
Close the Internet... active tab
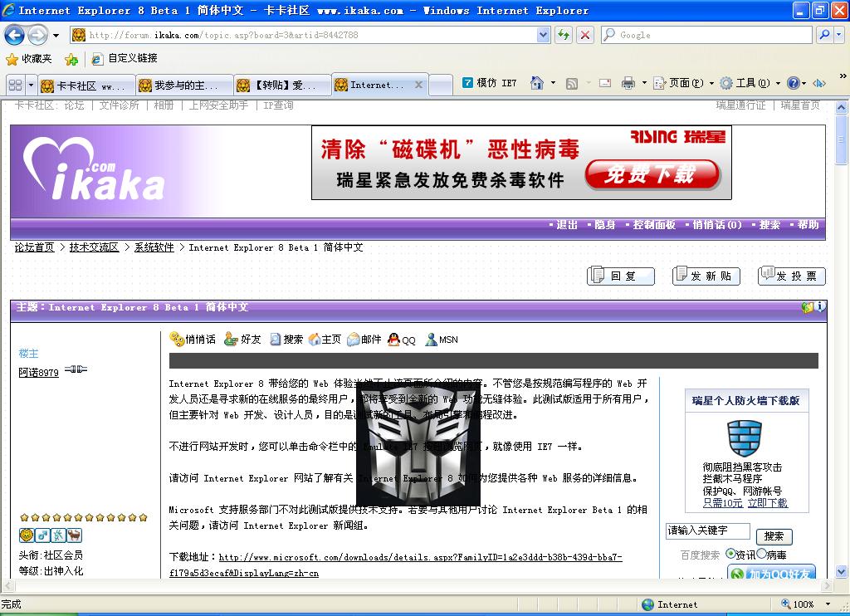click(x=418, y=85)
